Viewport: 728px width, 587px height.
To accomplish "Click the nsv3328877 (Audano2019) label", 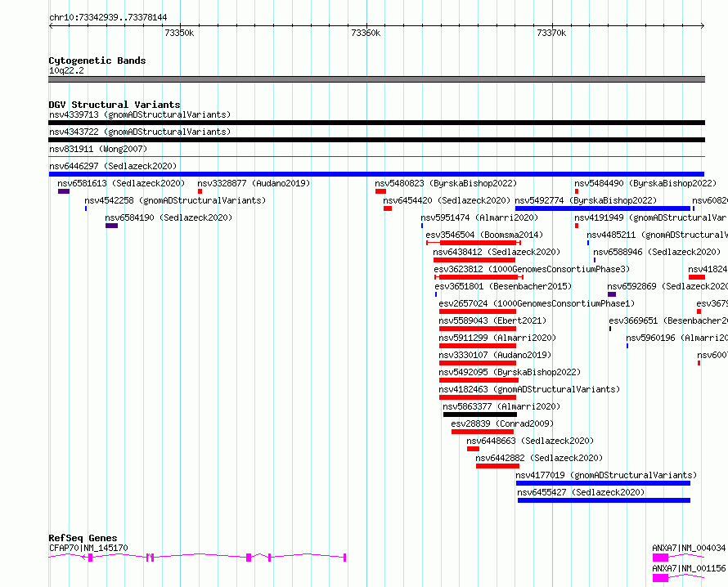I will click(254, 183).
